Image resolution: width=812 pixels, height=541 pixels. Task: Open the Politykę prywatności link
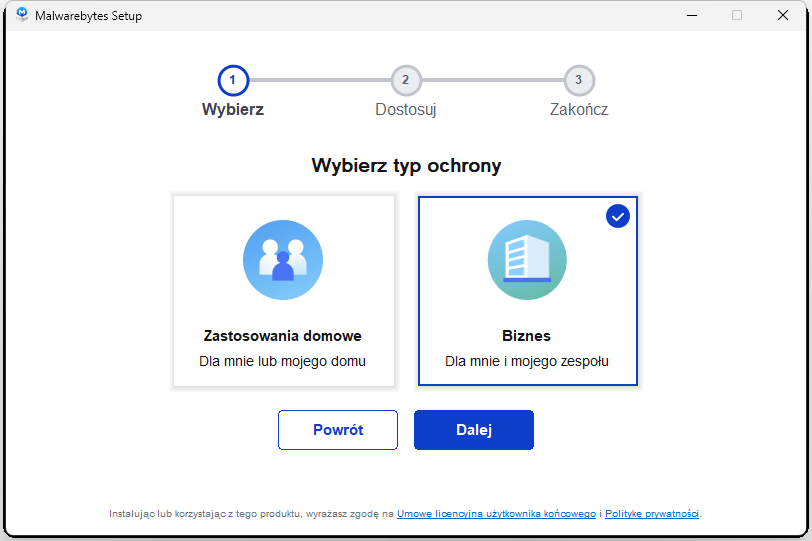click(x=652, y=514)
